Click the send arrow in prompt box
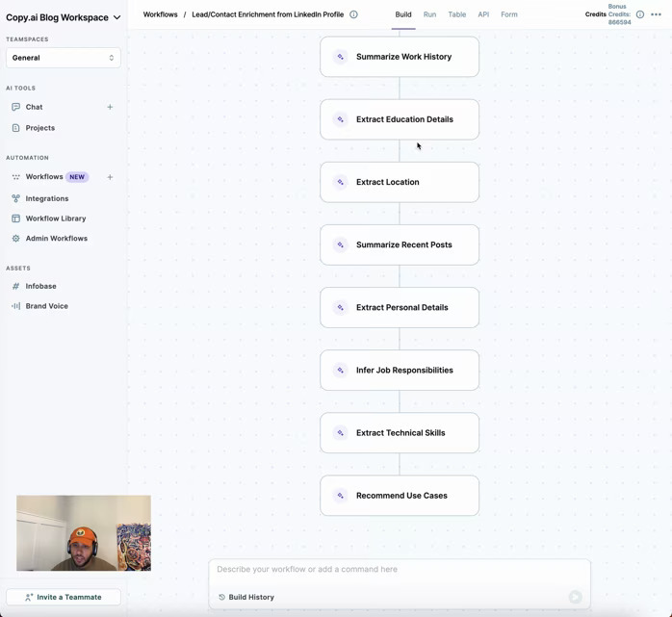Image resolution: width=672 pixels, height=617 pixels. (x=575, y=597)
